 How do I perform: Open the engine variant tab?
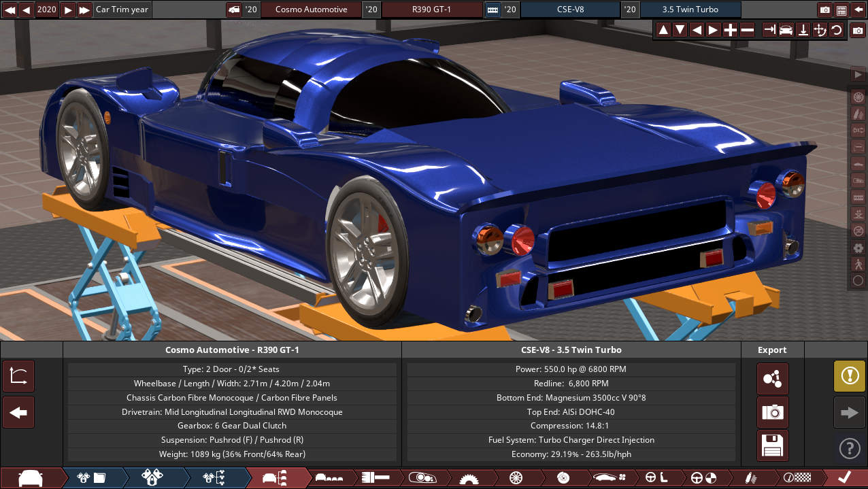pyautogui.click(x=153, y=478)
